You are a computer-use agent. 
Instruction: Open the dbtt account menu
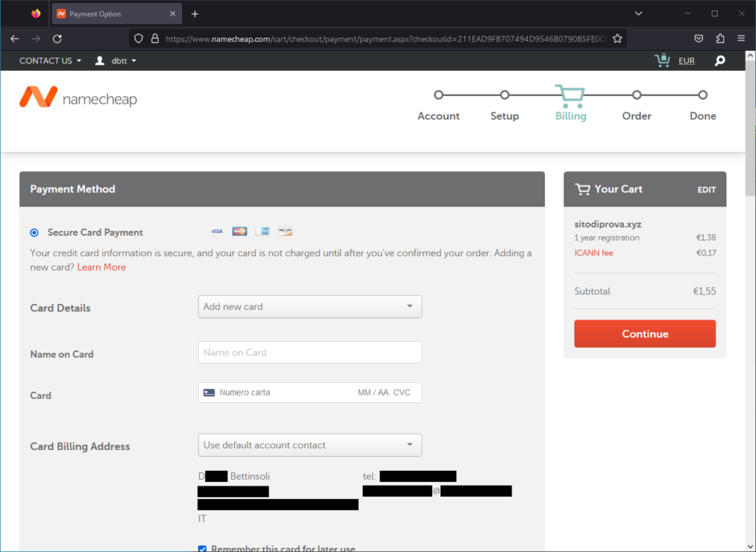coord(124,61)
